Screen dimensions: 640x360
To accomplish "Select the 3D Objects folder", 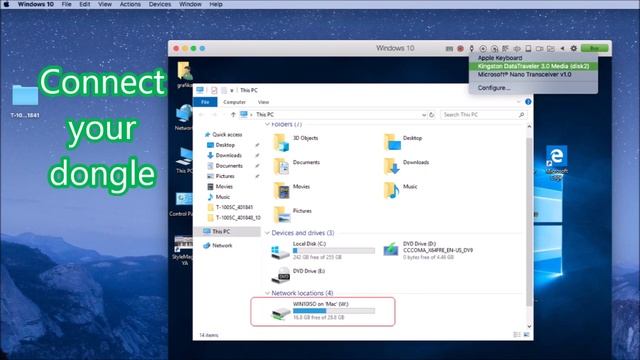I will [x=296, y=142].
